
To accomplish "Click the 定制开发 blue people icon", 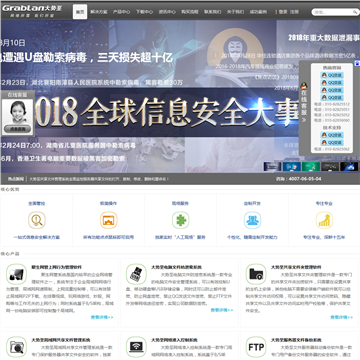I will pyautogui.click(x=252, y=220).
